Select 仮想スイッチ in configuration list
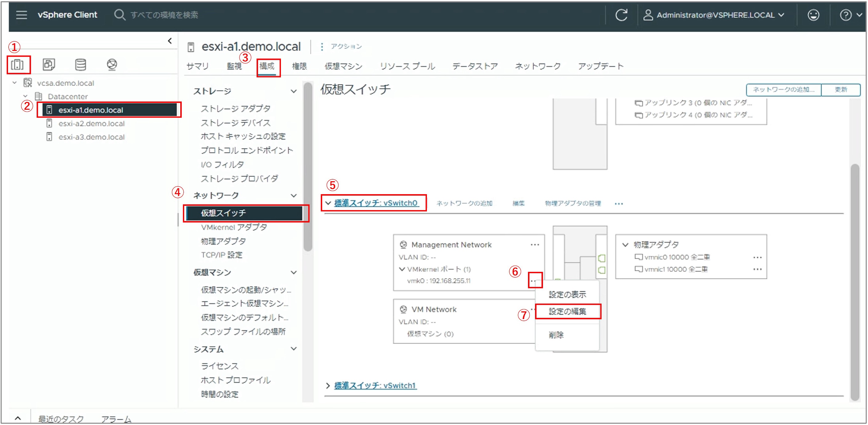The width and height of the screenshot is (868, 425). (x=244, y=213)
